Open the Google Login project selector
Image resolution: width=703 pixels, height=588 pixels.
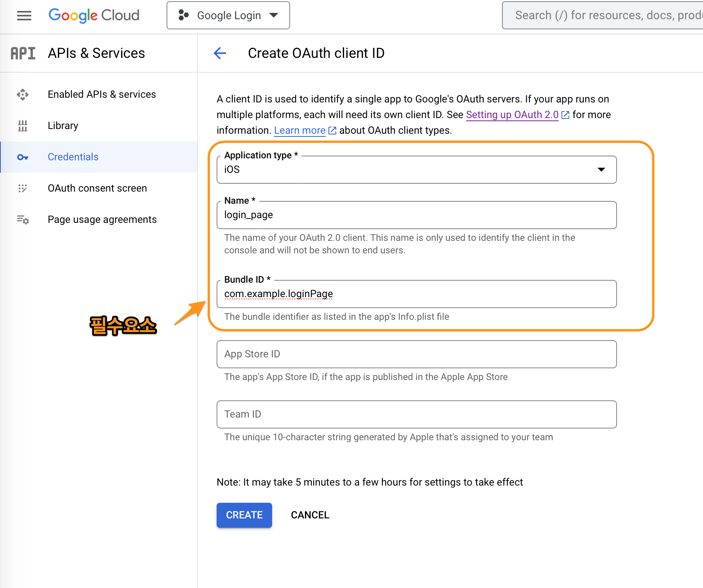[228, 16]
